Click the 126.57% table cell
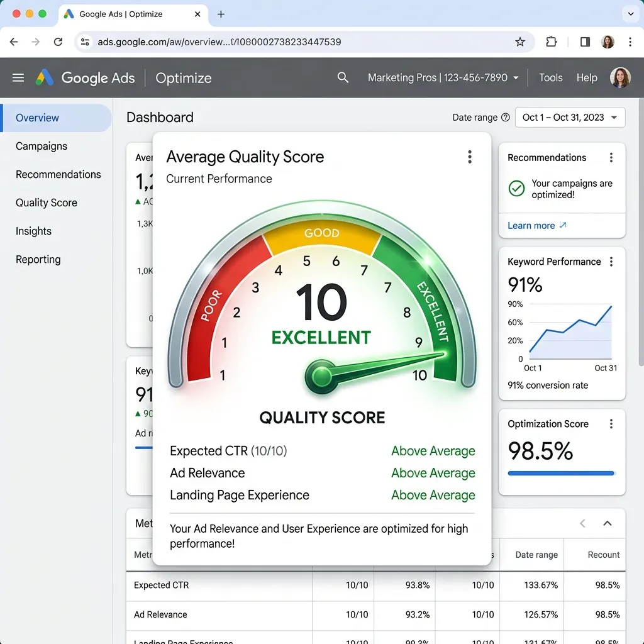The image size is (644, 644). click(x=541, y=615)
